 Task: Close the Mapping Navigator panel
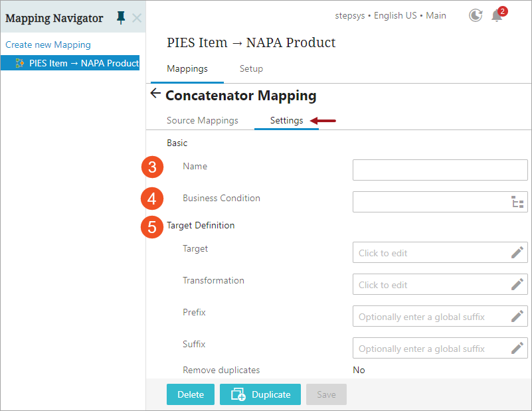click(136, 18)
